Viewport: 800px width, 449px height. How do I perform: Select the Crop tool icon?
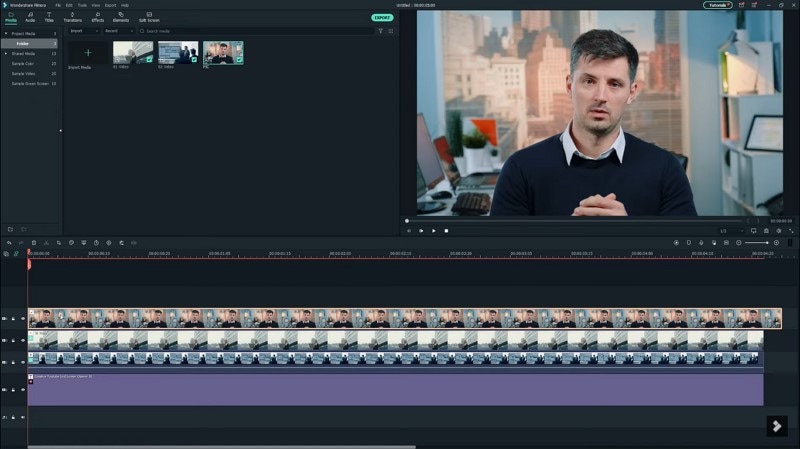(x=59, y=243)
